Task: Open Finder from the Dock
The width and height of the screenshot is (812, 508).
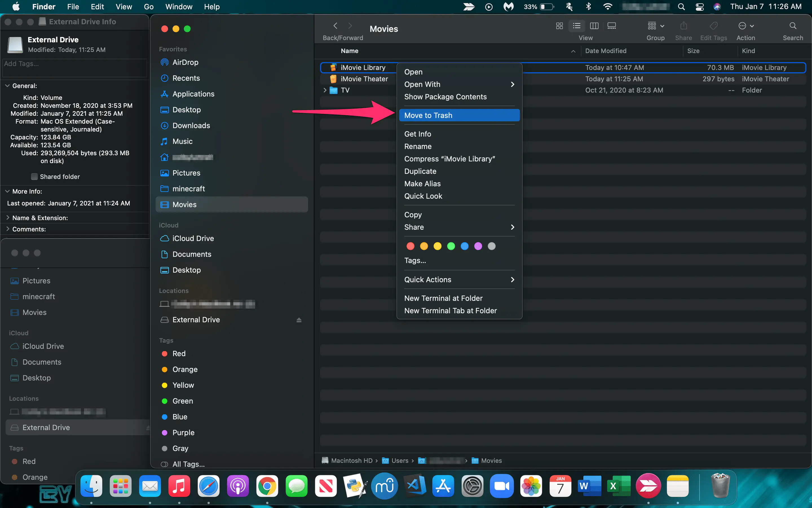Action: pyautogui.click(x=91, y=486)
